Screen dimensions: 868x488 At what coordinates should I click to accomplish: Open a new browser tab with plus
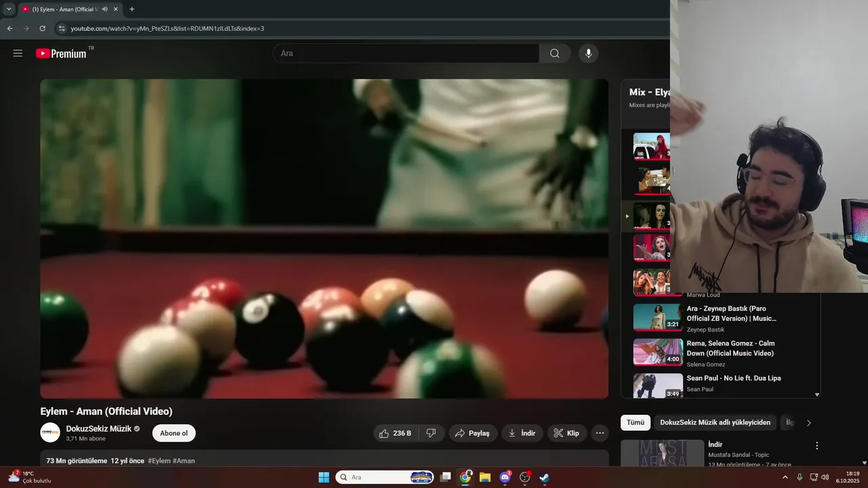(x=132, y=9)
